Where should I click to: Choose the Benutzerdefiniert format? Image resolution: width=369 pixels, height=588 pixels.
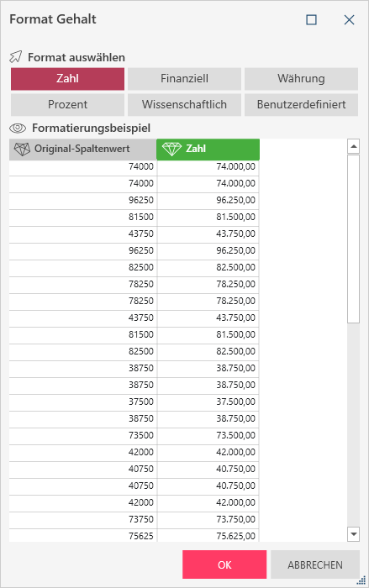click(301, 105)
